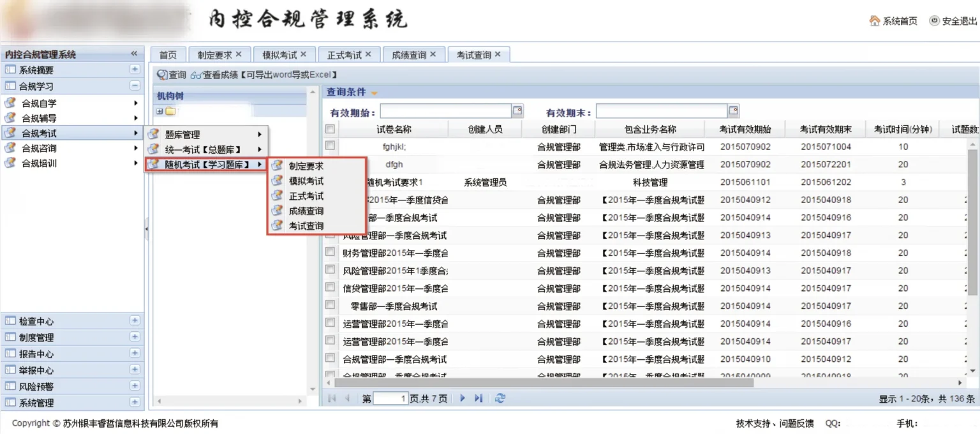Jump to last page using pagination icon
The width and height of the screenshot is (980, 434).
479,398
